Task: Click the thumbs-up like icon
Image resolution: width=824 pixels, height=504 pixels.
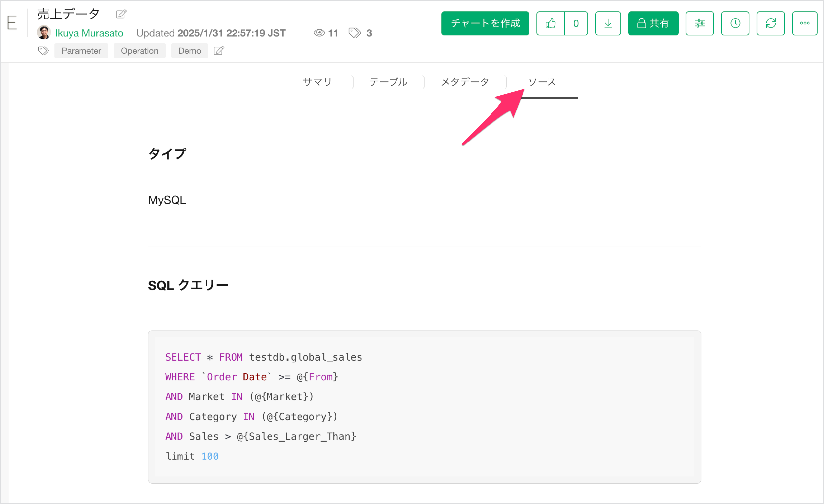Action: click(551, 23)
